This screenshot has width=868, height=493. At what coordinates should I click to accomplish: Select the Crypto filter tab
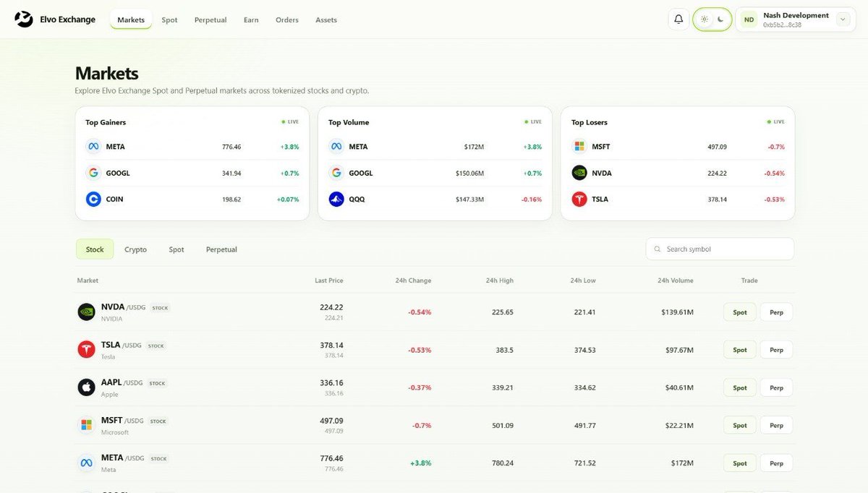(x=135, y=249)
